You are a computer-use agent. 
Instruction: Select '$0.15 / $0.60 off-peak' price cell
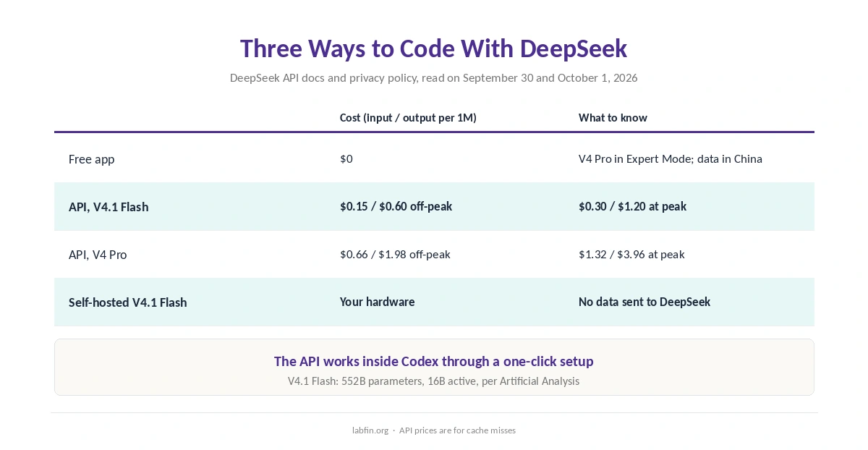point(396,206)
